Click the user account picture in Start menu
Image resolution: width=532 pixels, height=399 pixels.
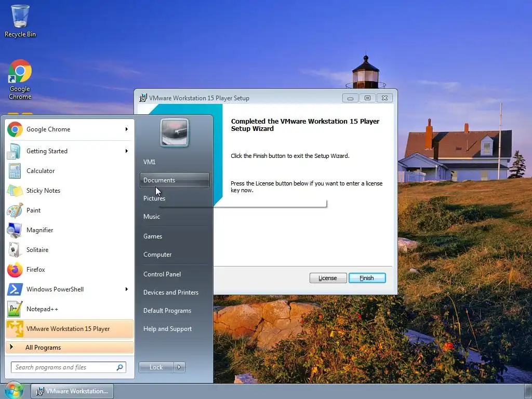pyautogui.click(x=175, y=132)
